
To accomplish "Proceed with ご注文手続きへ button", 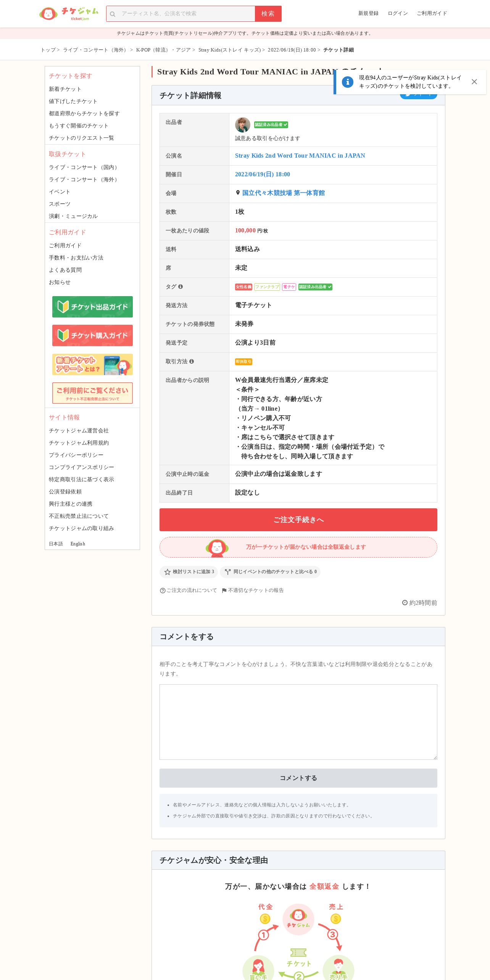I will tap(298, 520).
